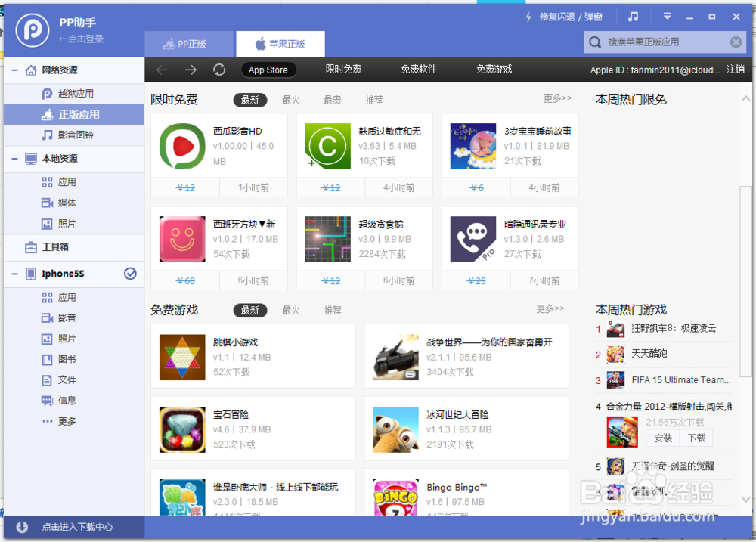Open the title bar dropdown menu icon
This screenshot has height=542, width=756.
tap(668, 17)
